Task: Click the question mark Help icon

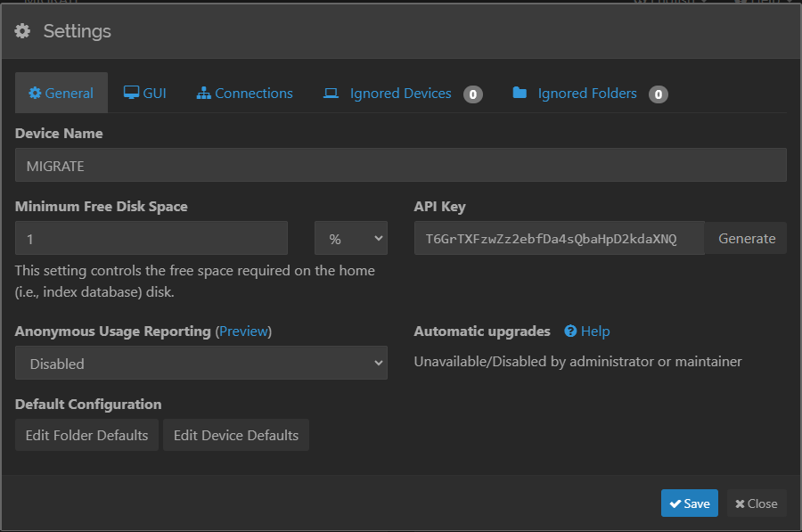Action: pos(570,331)
